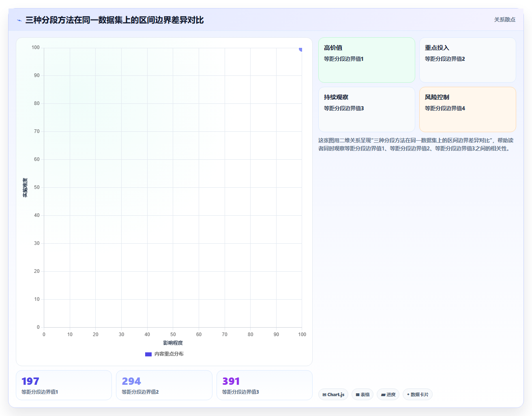
Task: Open the 风险控制 quadrant card
Action: [x=468, y=109]
